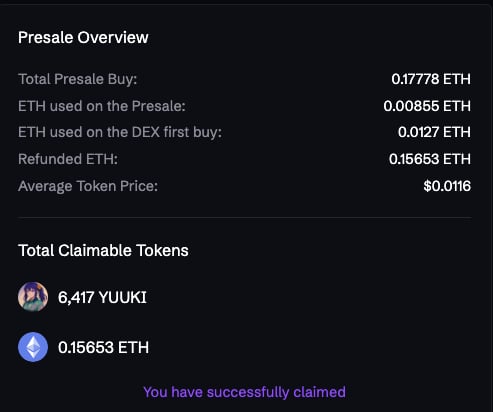Click the Ethereum logo icon
This screenshot has height=412, width=493.
point(33,347)
